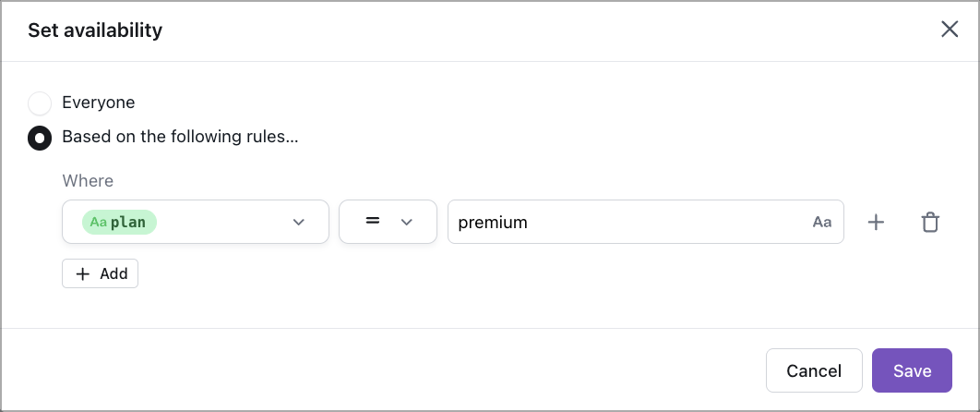This screenshot has height=412, width=980.
Task: Click the Where label above the rule
Action: (88, 181)
